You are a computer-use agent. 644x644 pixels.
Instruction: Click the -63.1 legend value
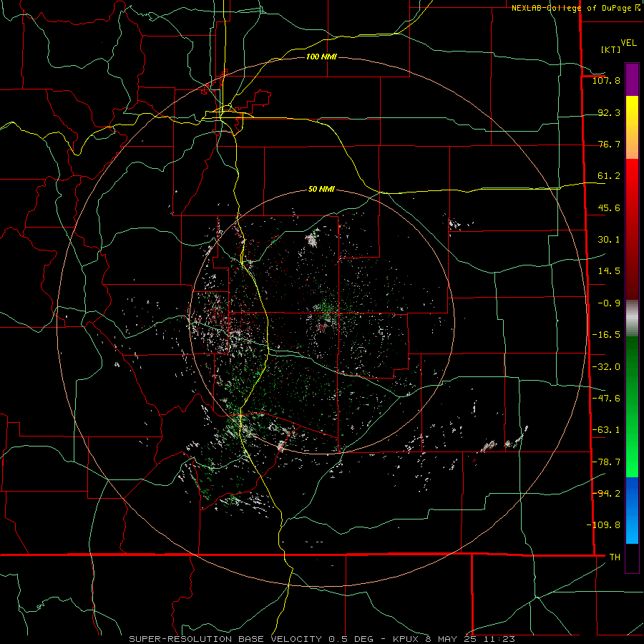click(606, 430)
